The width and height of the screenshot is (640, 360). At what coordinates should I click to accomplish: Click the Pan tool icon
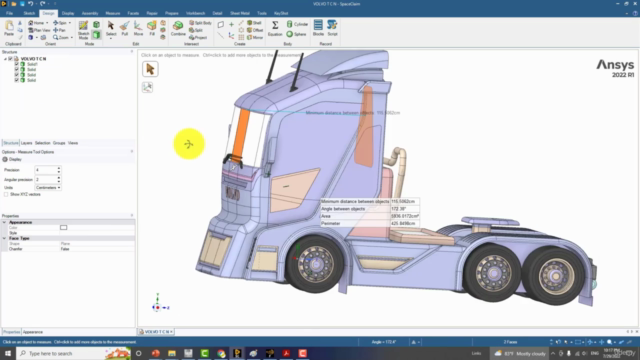pyautogui.click(x=60, y=30)
